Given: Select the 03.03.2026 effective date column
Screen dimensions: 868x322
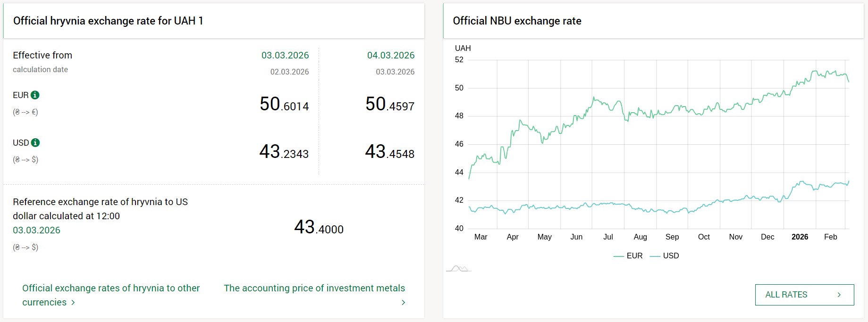Looking at the screenshot, I should pyautogui.click(x=285, y=55).
